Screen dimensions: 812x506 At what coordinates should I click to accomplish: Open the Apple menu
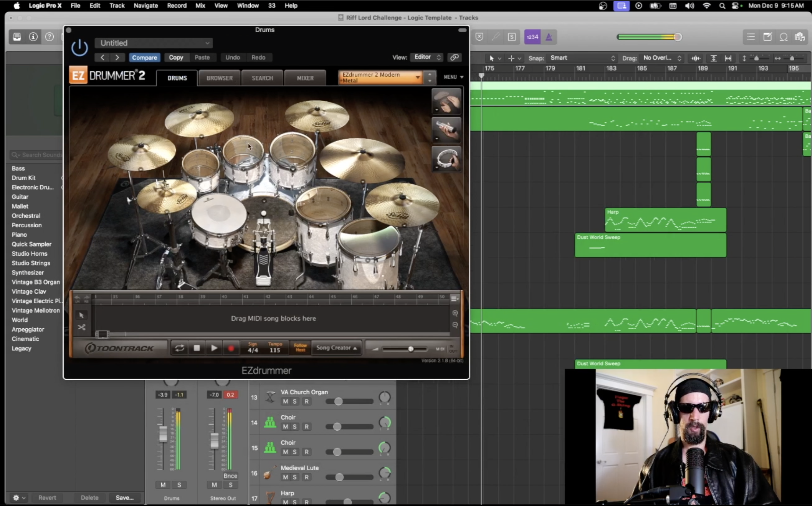(17, 6)
